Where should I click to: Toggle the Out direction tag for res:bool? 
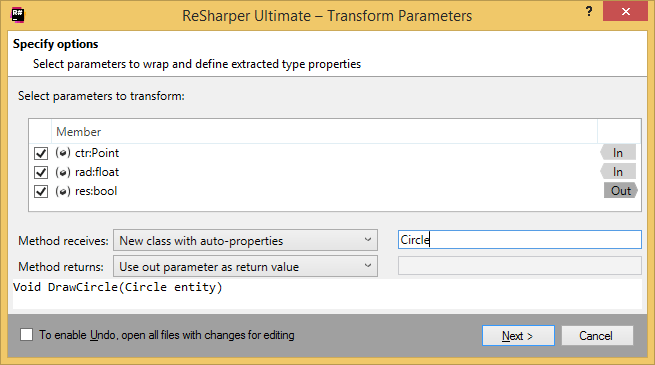(x=621, y=190)
